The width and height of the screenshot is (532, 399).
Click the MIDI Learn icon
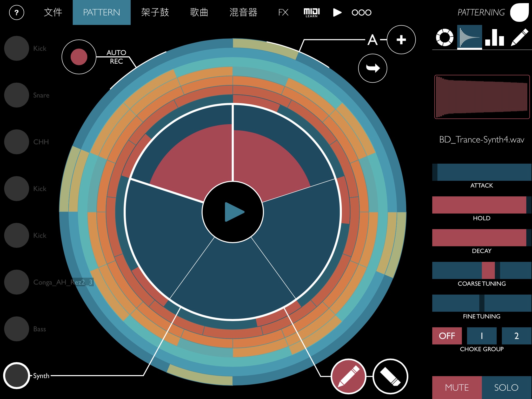[311, 12]
